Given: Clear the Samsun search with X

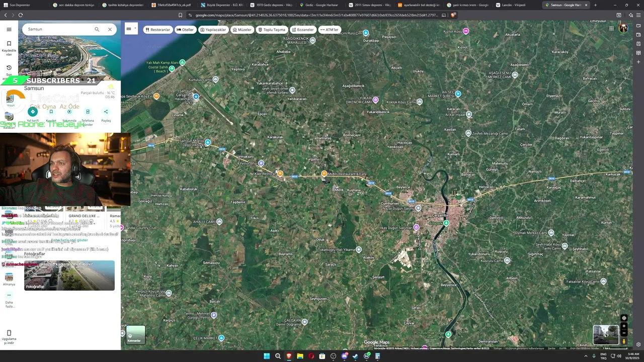Looking at the screenshot, I should (110, 29).
